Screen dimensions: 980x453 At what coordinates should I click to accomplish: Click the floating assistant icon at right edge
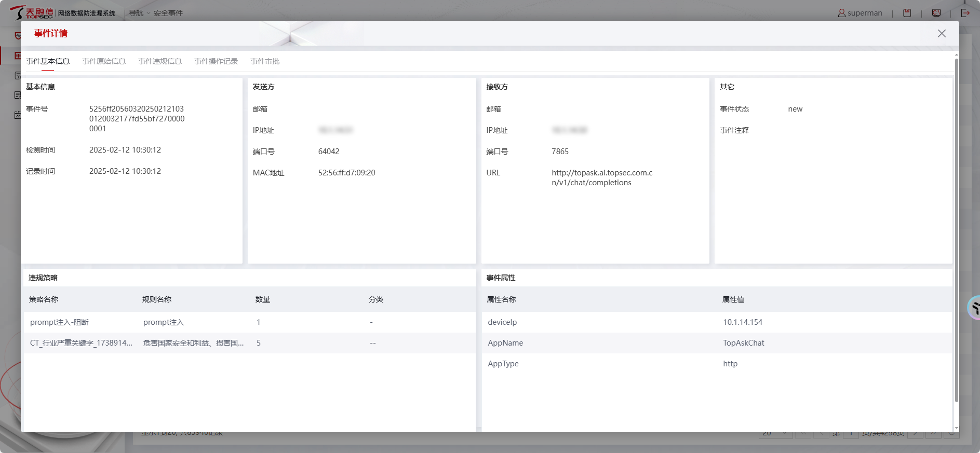974,308
